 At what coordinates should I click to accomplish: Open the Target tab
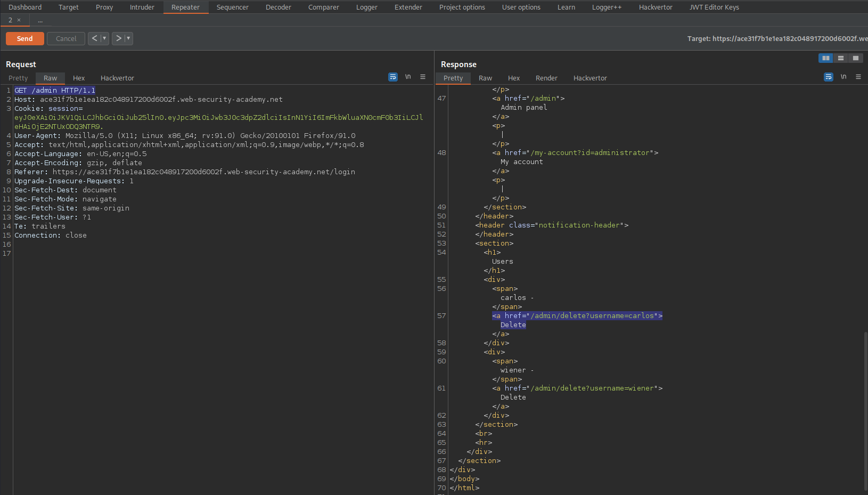tap(68, 7)
